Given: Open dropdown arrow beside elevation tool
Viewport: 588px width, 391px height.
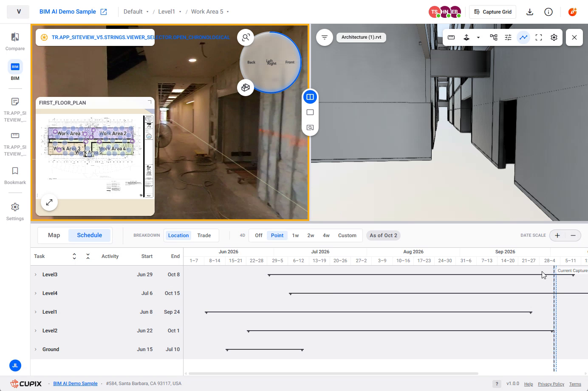Looking at the screenshot, I should click(478, 37).
